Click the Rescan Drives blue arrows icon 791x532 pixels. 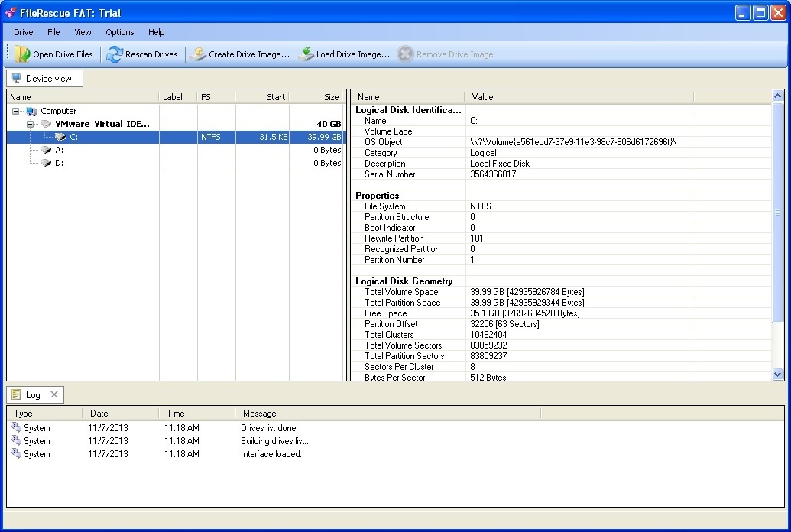tap(116, 54)
